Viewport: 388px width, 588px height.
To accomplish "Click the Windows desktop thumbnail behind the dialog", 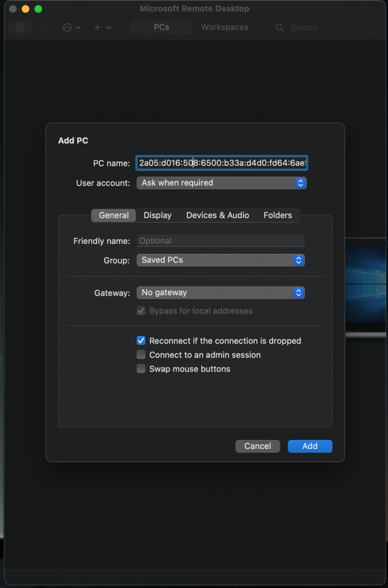I will [x=366, y=287].
